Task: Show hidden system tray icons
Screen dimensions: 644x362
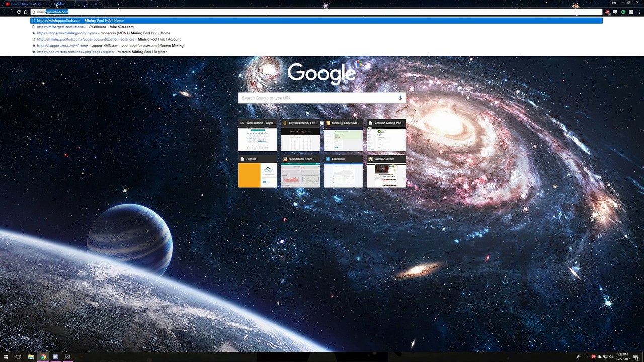Action: [x=587, y=357]
